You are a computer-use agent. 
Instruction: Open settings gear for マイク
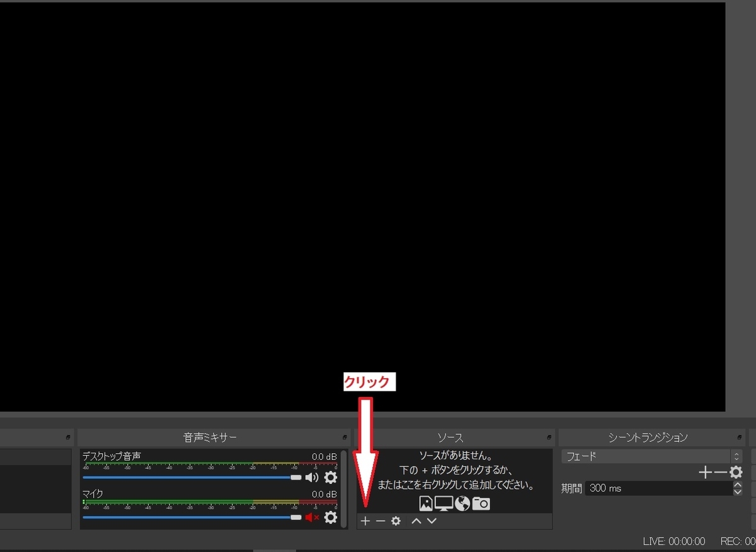pyautogui.click(x=331, y=517)
